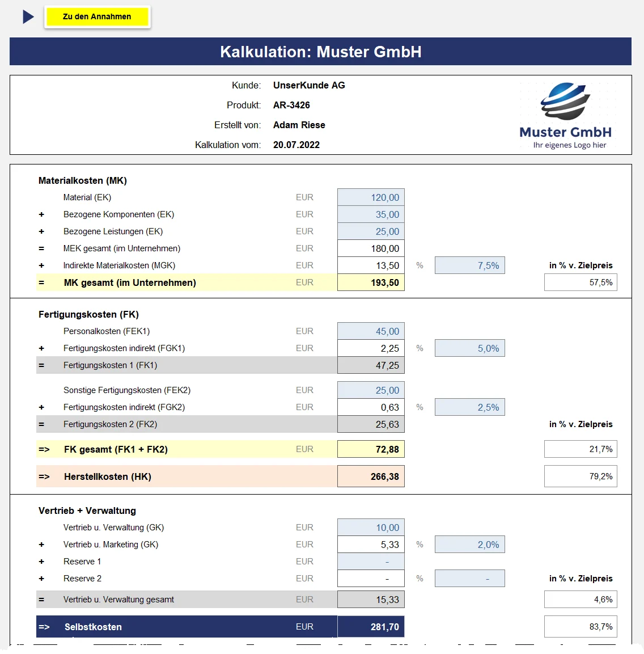Viewport: 644px width, 654px height.
Task: Edit Vertrieb u. Verwaltung (GK) value 10,00
Action: [x=371, y=528]
